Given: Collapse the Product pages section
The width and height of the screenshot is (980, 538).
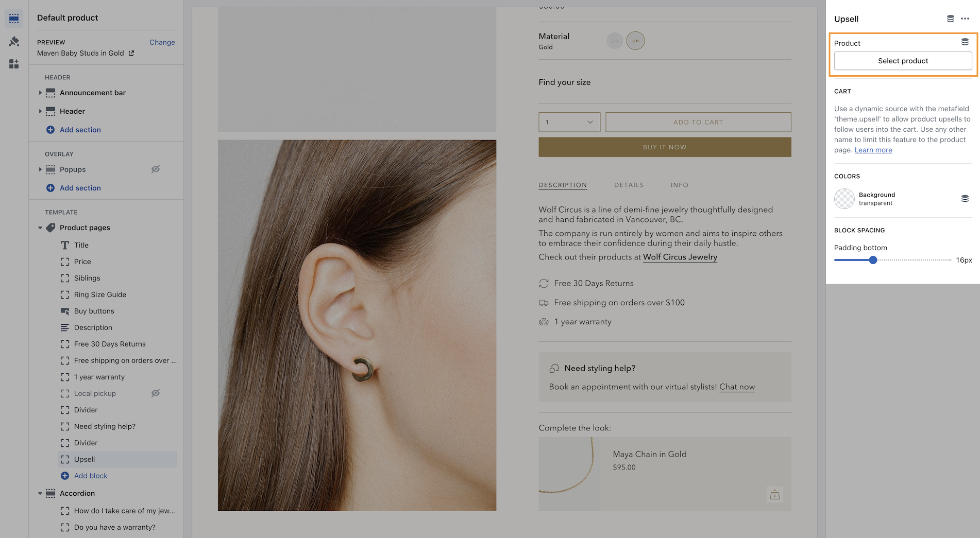Looking at the screenshot, I should tap(40, 228).
